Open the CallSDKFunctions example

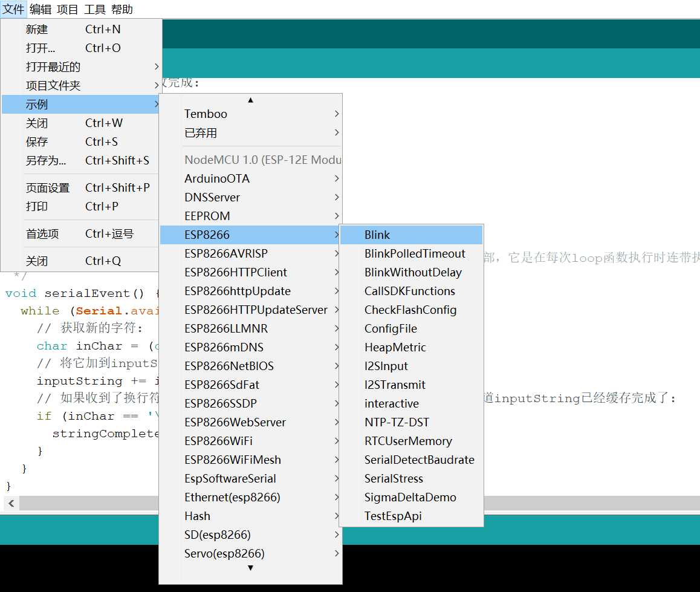pos(411,291)
